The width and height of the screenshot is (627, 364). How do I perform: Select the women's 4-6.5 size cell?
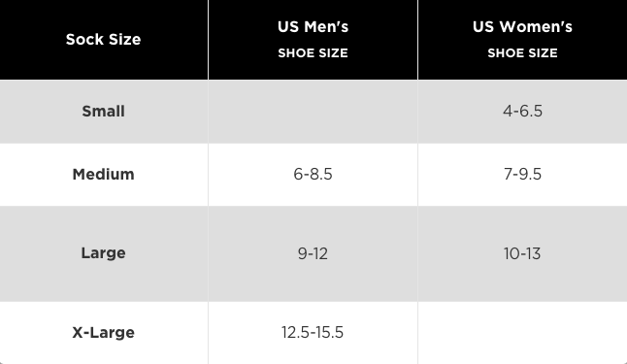(x=522, y=112)
